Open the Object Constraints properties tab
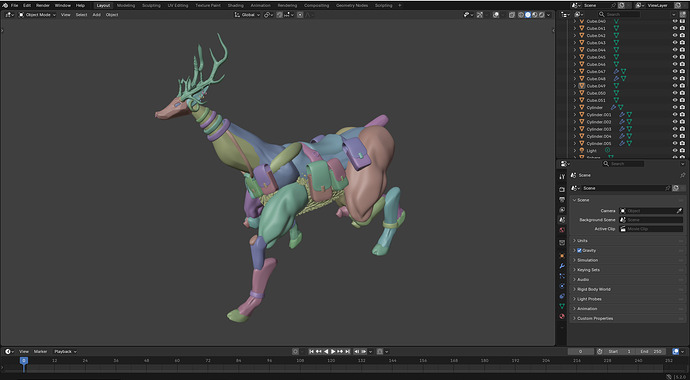Image resolution: width=690 pixels, height=380 pixels. (x=562, y=296)
